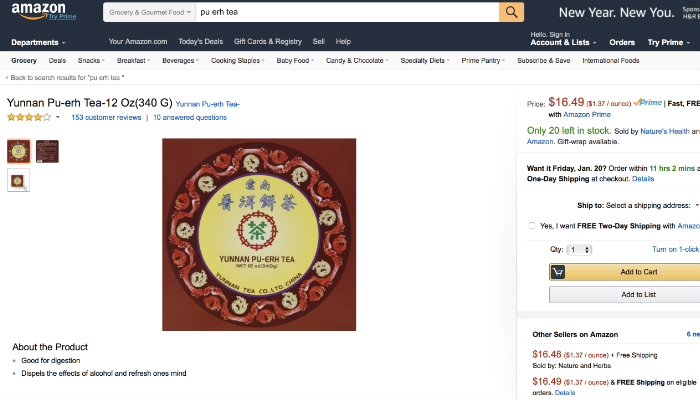Click the Prime logo beside the price

tap(647, 102)
